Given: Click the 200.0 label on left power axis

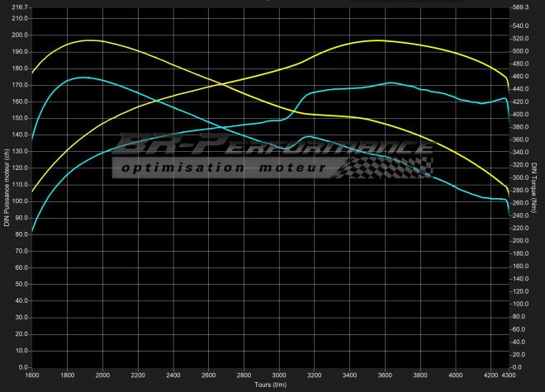Looking at the screenshot, I should [x=19, y=35].
